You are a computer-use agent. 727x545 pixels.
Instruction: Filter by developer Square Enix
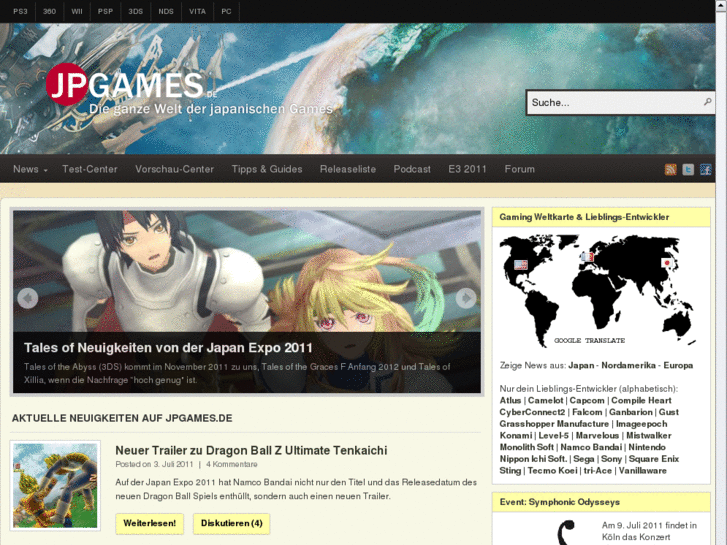(654, 459)
